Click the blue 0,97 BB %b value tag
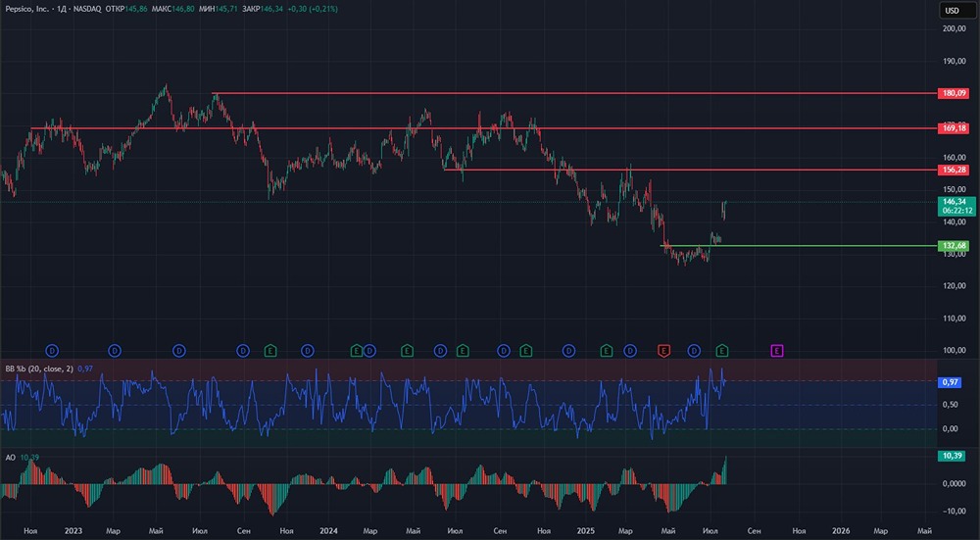This screenshot has height=540, width=980. (x=950, y=381)
